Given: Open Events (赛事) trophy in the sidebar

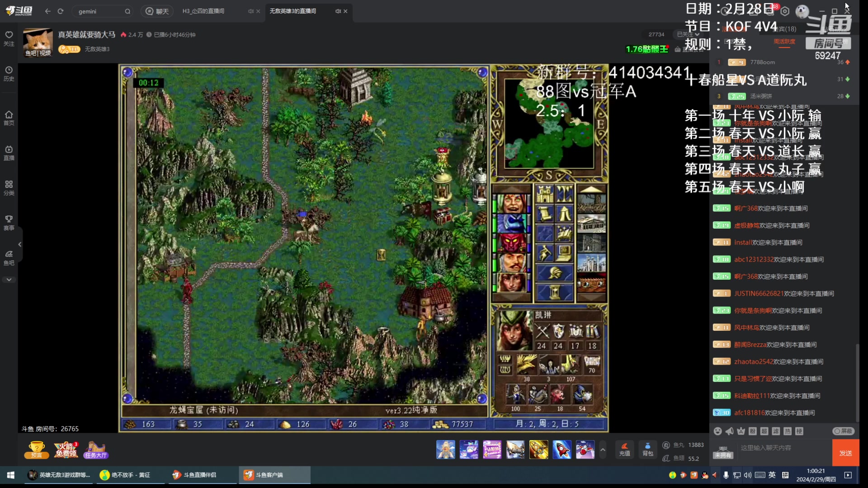Looking at the screenshot, I should click(x=9, y=223).
